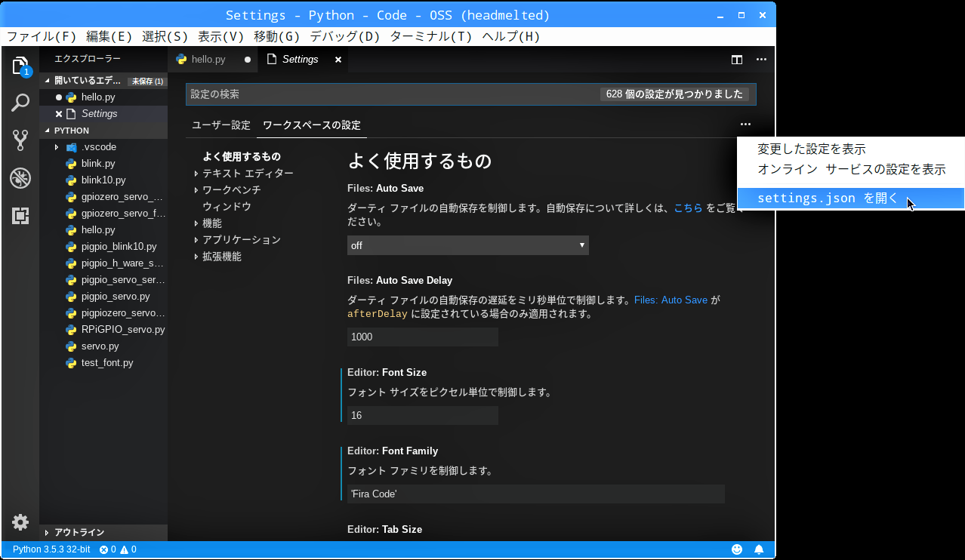Open the Help menu
This screenshot has width=965, height=560.
point(510,36)
